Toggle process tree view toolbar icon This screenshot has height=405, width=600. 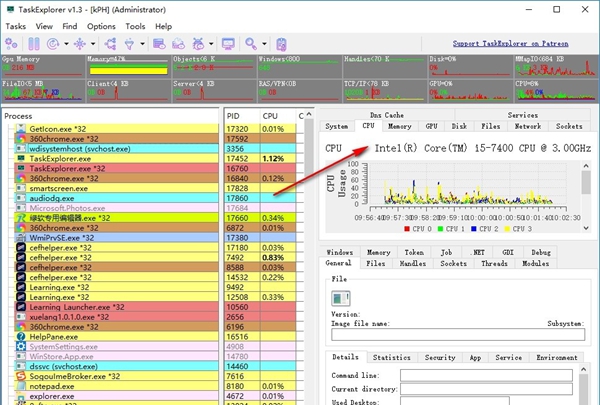[111, 44]
